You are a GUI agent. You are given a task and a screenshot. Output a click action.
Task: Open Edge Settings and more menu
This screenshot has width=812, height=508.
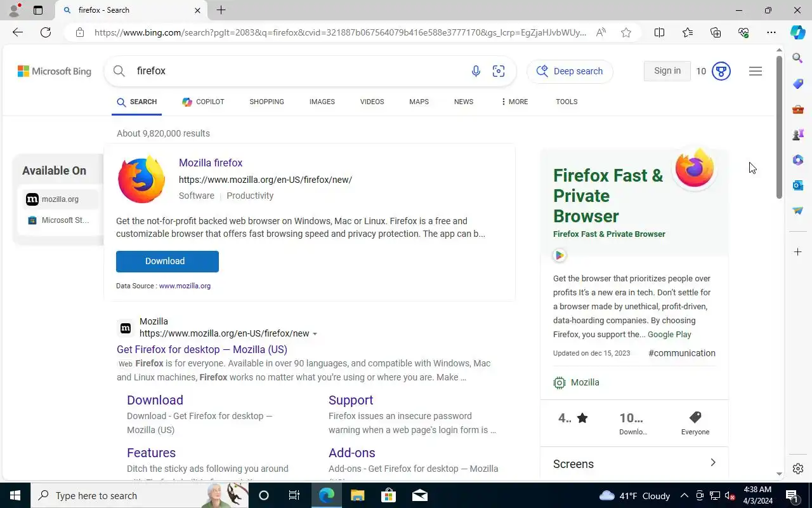771,32
